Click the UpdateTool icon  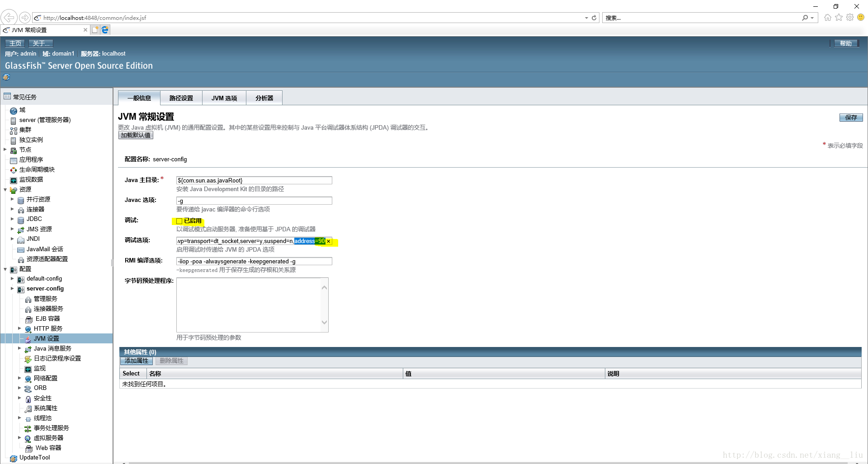14,458
